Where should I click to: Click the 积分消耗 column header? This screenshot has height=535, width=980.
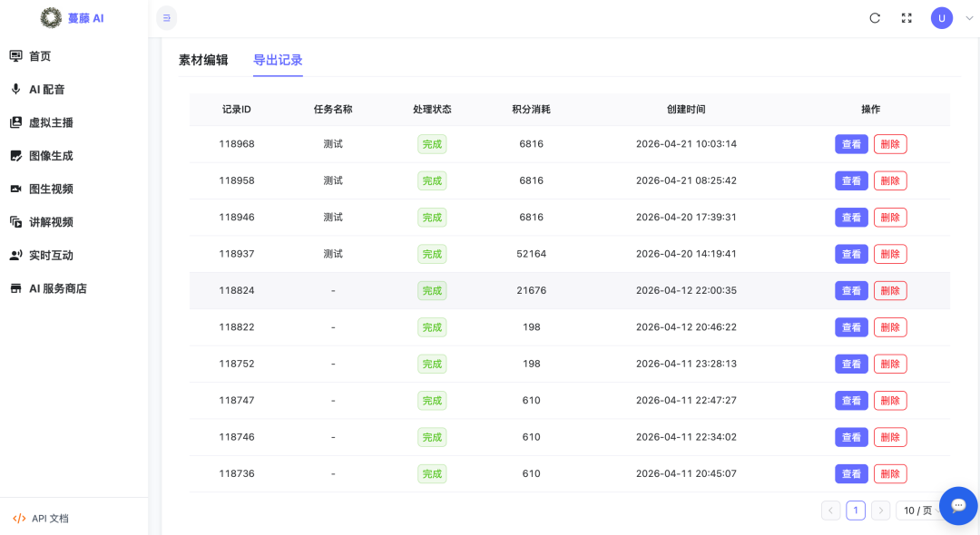click(x=531, y=109)
